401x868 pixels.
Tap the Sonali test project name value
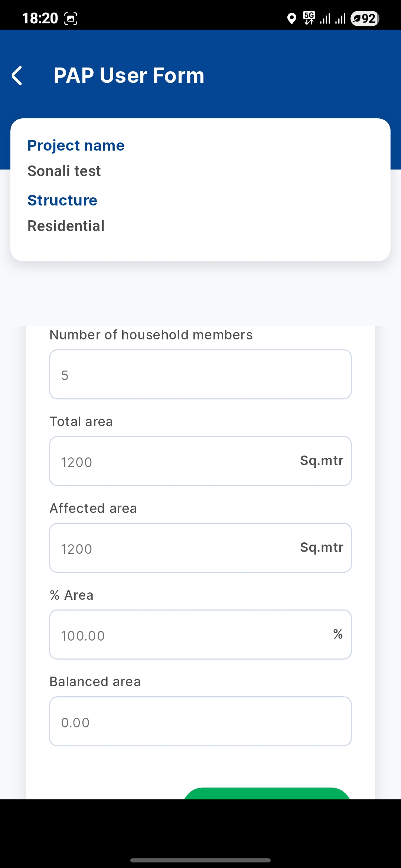tap(64, 171)
